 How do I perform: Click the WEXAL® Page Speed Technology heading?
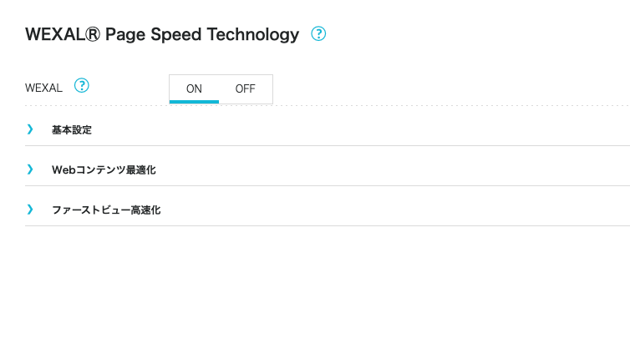click(162, 34)
